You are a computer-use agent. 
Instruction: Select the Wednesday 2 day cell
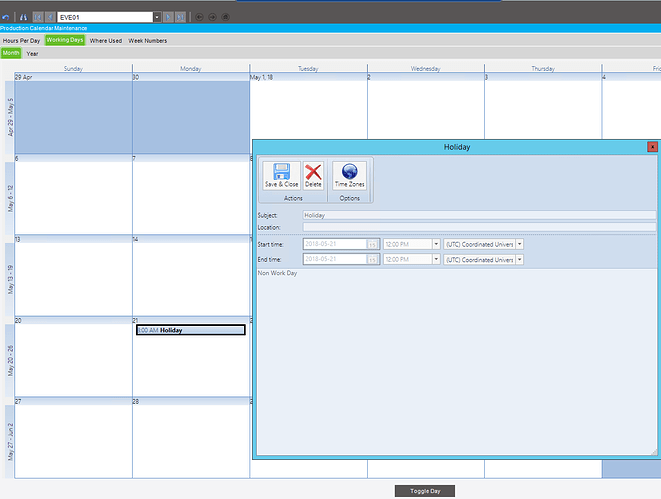click(x=425, y=106)
